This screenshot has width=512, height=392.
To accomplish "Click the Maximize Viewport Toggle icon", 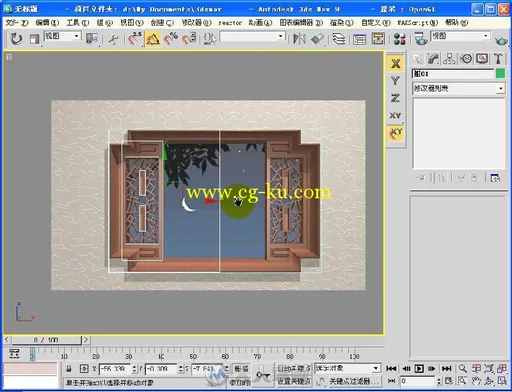I will (502, 380).
